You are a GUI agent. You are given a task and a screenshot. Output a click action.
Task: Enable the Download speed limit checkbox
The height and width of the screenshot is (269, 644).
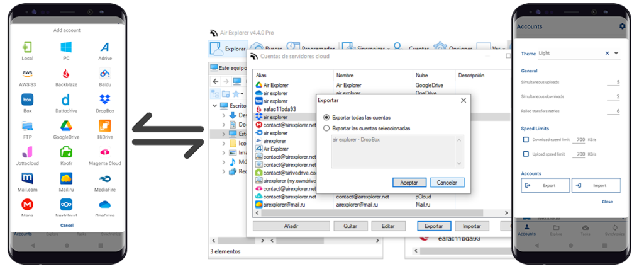[526, 139]
